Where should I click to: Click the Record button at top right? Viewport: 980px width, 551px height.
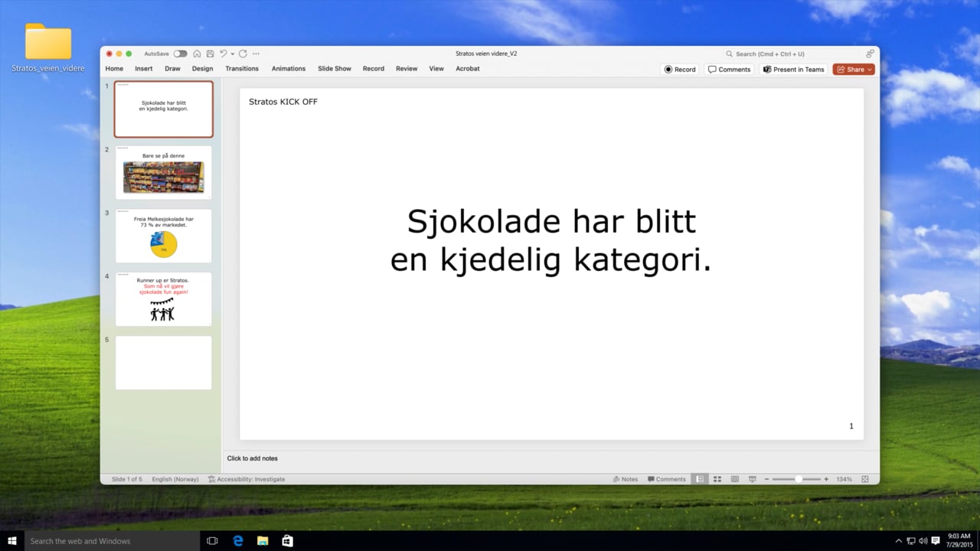[680, 70]
